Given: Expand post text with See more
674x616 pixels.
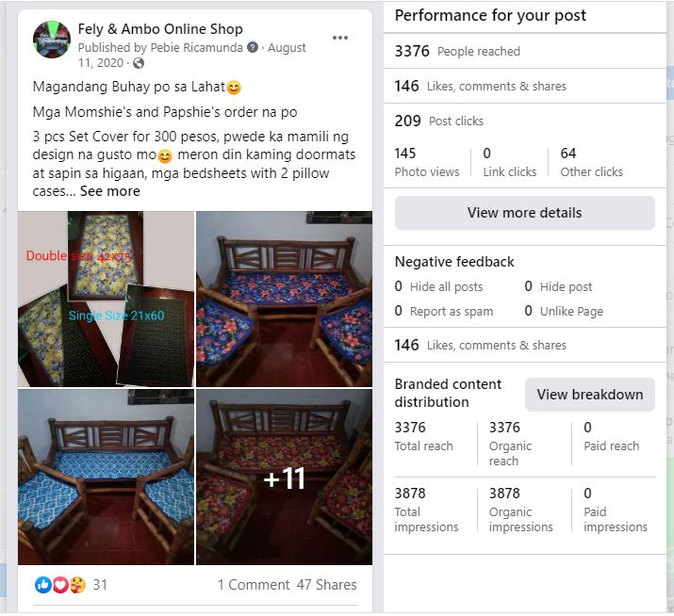Looking at the screenshot, I should [x=109, y=191].
